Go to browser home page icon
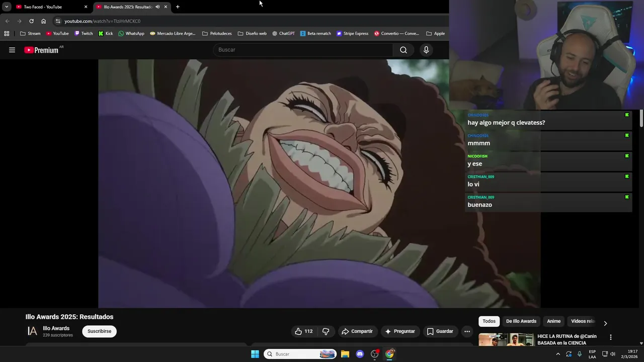This screenshot has width=644, height=362. pyautogui.click(x=43, y=21)
